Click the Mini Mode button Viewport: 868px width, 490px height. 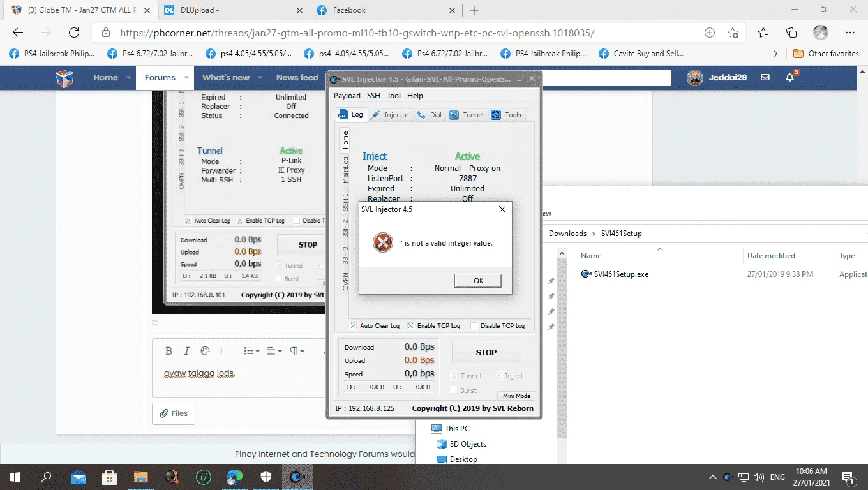pos(516,396)
